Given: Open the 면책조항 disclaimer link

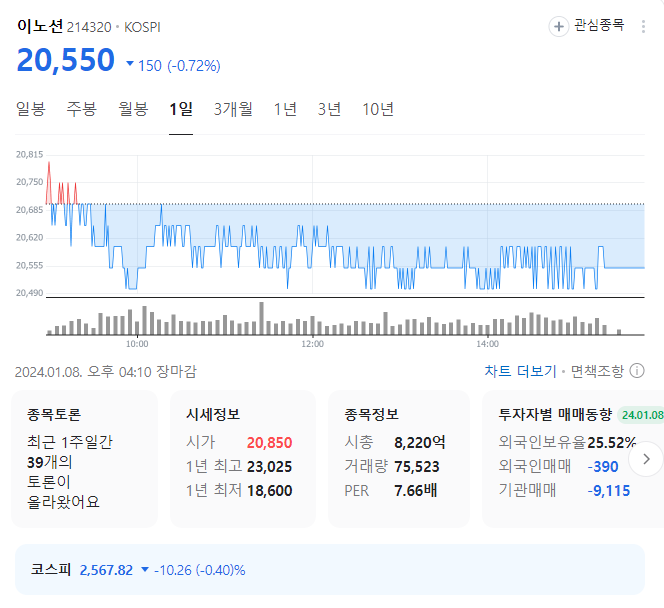Looking at the screenshot, I should click(597, 371).
